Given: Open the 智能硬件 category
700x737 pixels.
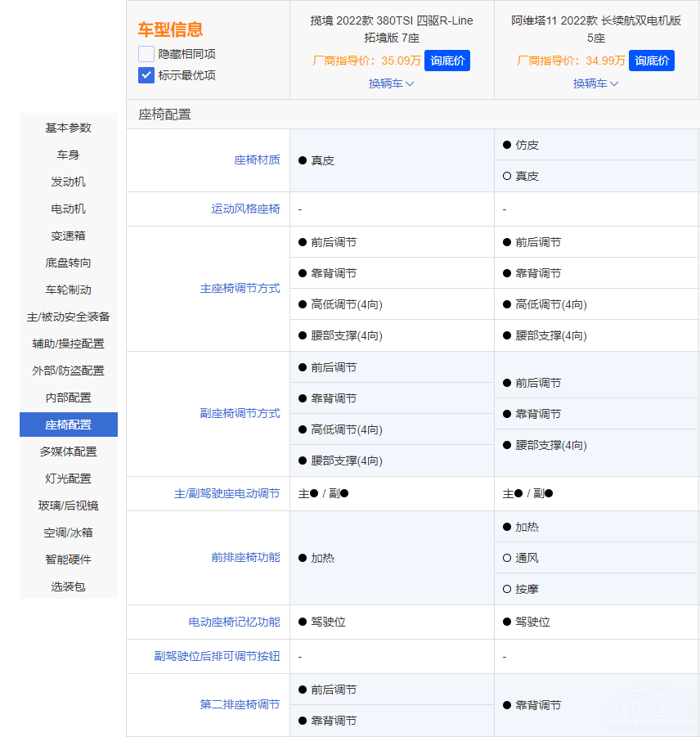Looking at the screenshot, I should point(68,559).
